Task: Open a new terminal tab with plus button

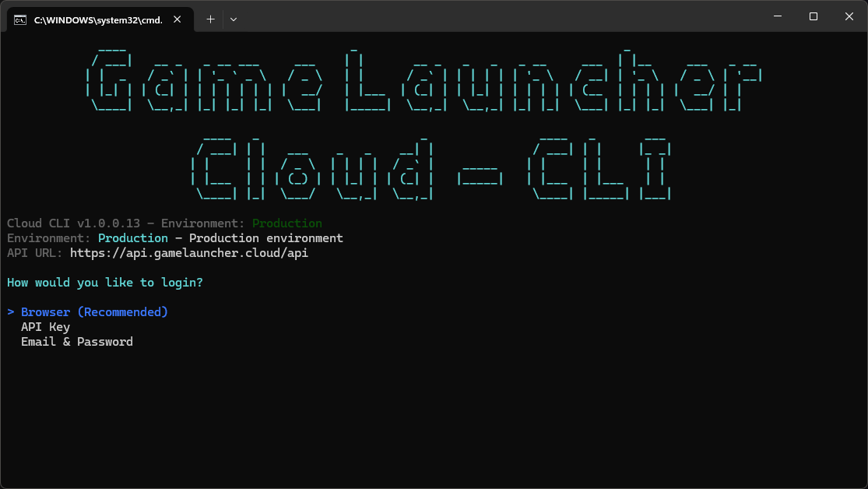Action: [210, 19]
